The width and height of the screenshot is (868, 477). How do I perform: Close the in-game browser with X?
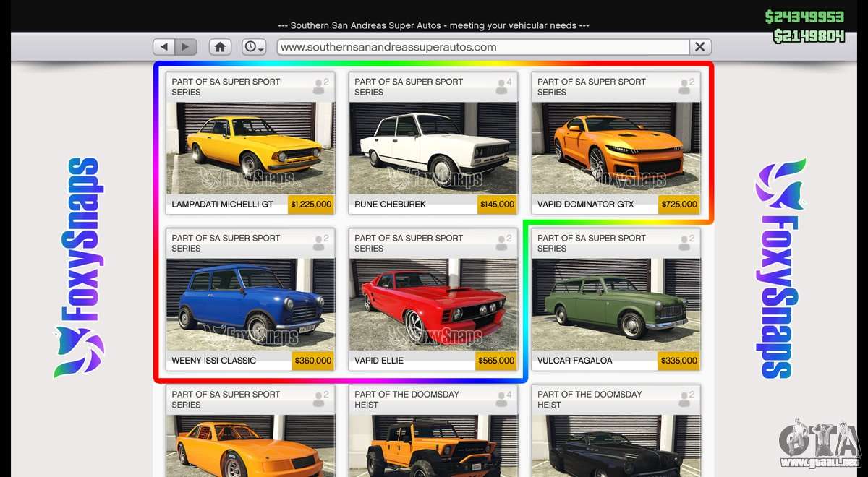click(x=700, y=47)
